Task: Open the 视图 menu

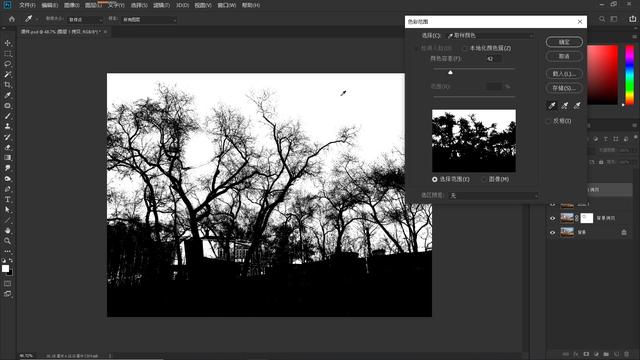Action: tap(203, 5)
